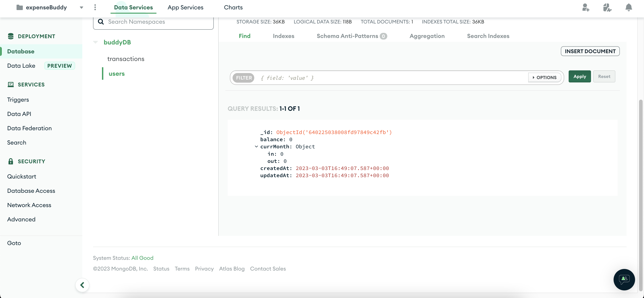Click the Services monitor icon
This screenshot has width=644, height=298.
click(11, 84)
